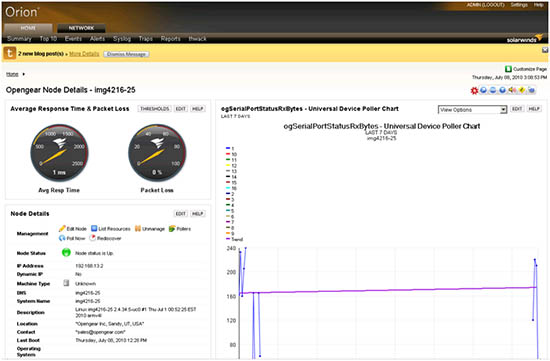Screen dimensions: 550x361
Task: Open the Events menu item
Action: click(x=73, y=39)
